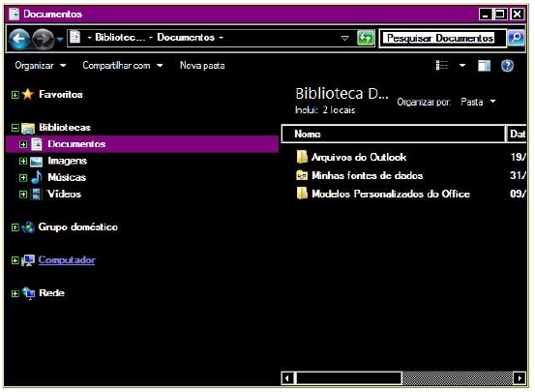Sort by the Nome column header

click(393, 134)
